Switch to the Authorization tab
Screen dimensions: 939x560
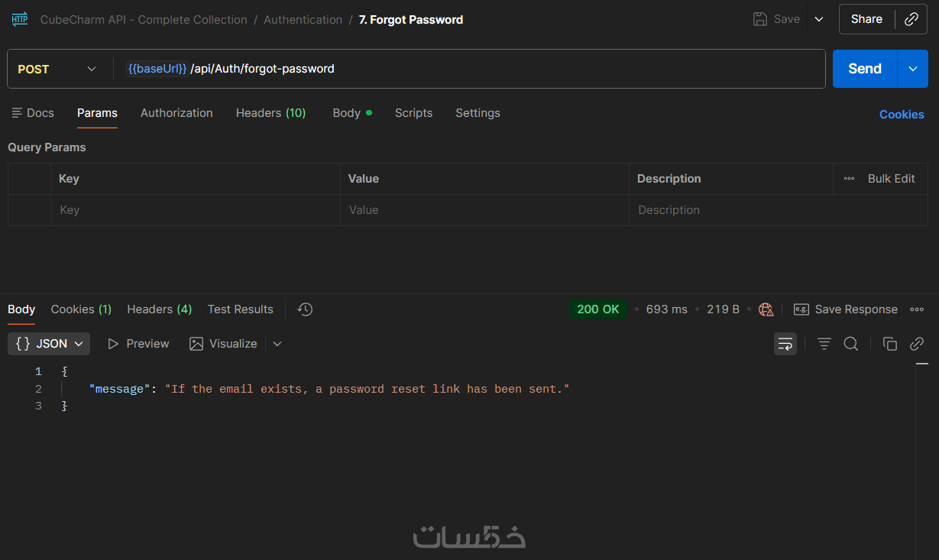(176, 113)
